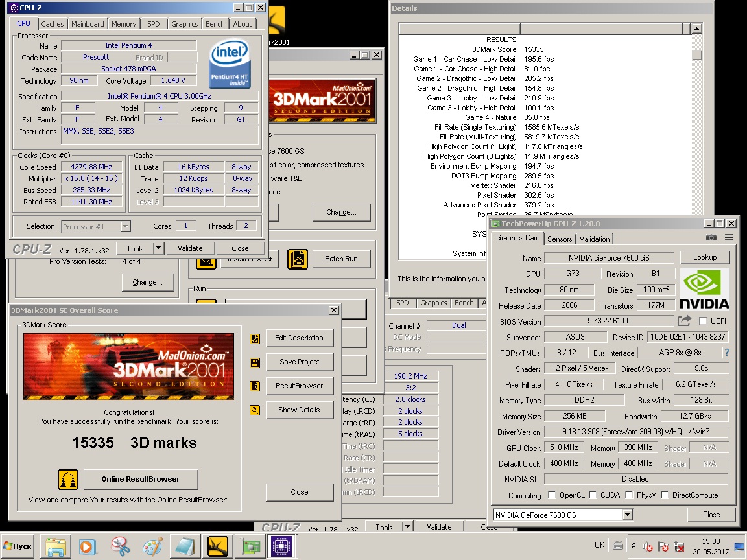
Task: Click the Пуск start button
Action: 18,546
